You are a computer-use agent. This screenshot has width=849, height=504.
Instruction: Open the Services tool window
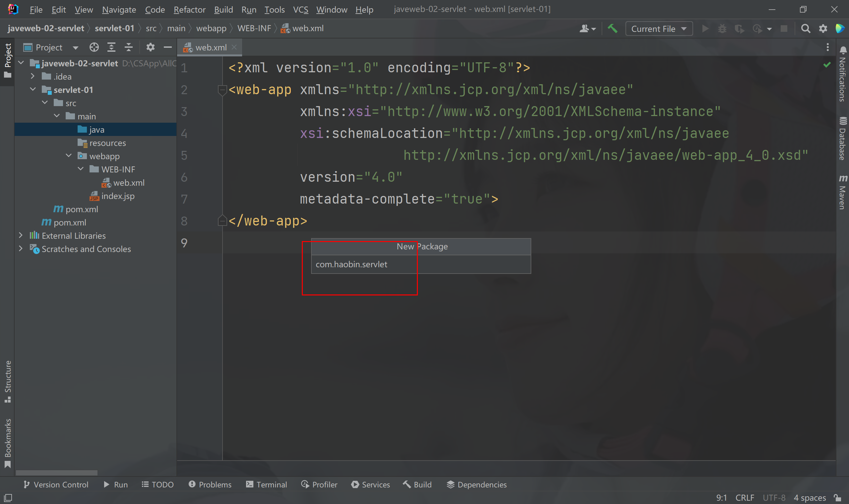point(370,485)
